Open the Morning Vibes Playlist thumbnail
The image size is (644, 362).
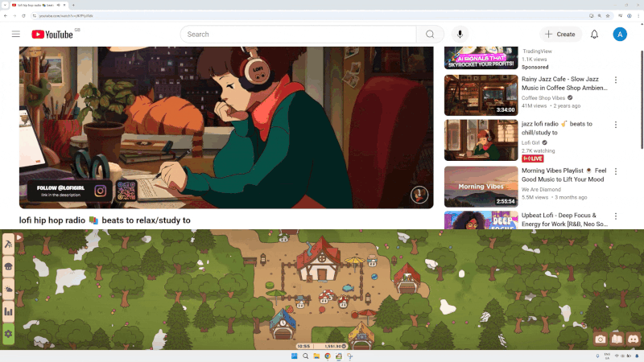(x=481, y=187)
